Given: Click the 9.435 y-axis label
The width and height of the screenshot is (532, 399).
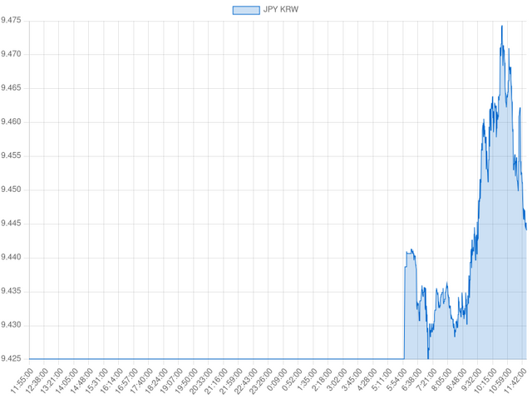Looking at the screenshot, I should (11, 291).
